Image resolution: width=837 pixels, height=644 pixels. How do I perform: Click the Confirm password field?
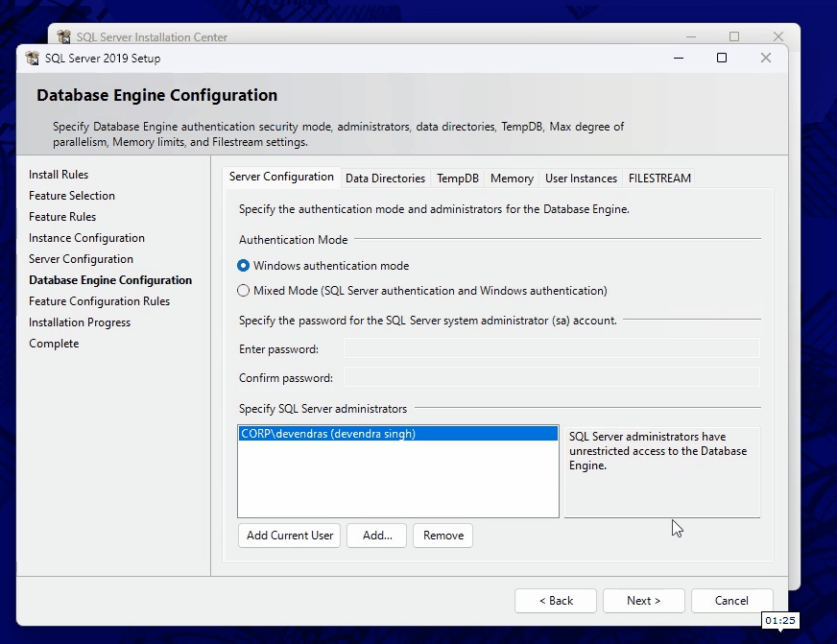pyautogui.click(x=551, y=377)
